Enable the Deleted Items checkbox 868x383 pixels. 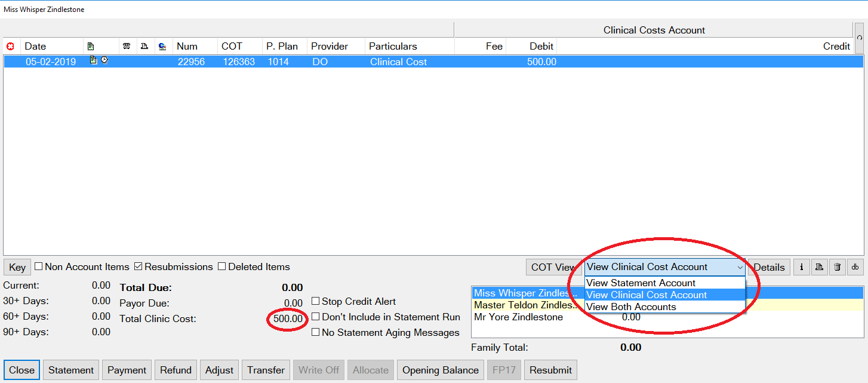click(x=222, y=266)
